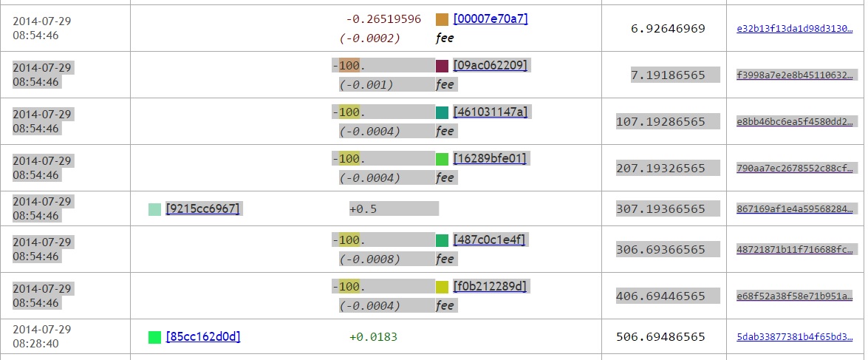Open sender address link 9215cc6967
Screen dimensions: 868x360
tap(202, 208)
